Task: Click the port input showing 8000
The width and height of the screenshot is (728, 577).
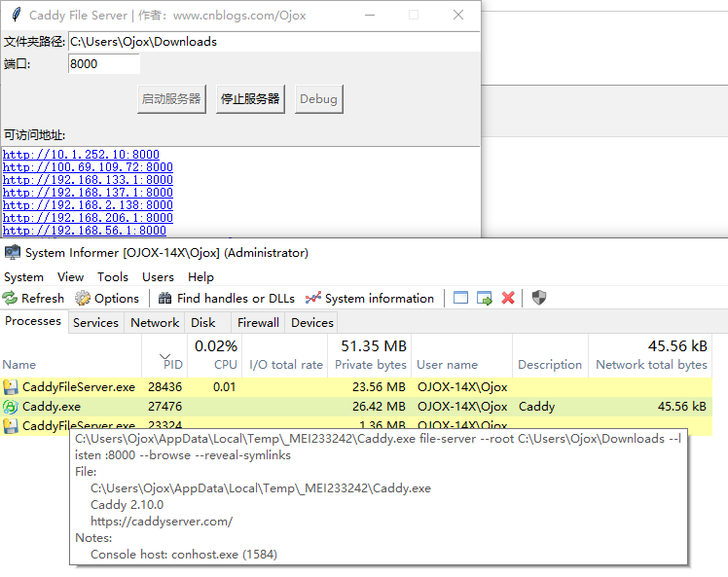Action: point(104,64)
